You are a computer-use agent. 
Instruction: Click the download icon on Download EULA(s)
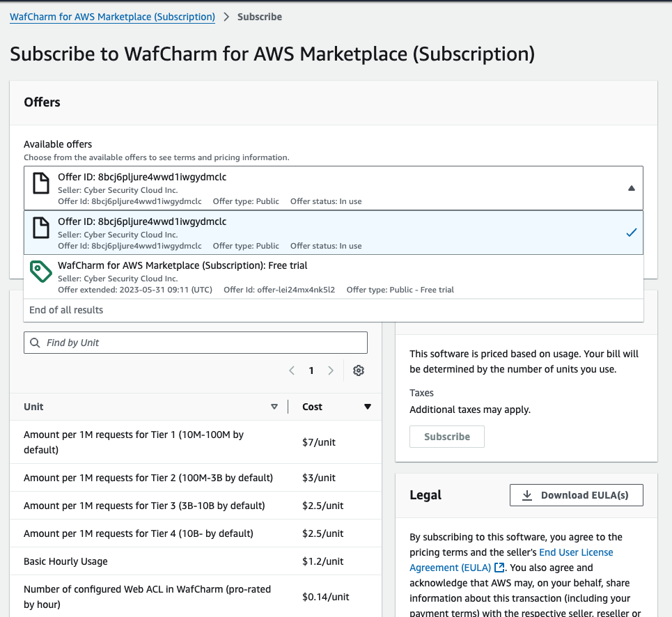click(527, 495)
